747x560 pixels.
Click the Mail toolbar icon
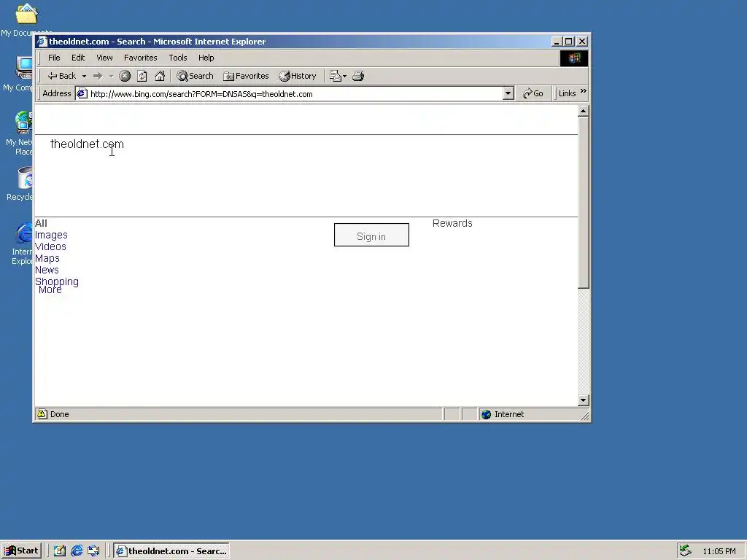click(336, 76)
